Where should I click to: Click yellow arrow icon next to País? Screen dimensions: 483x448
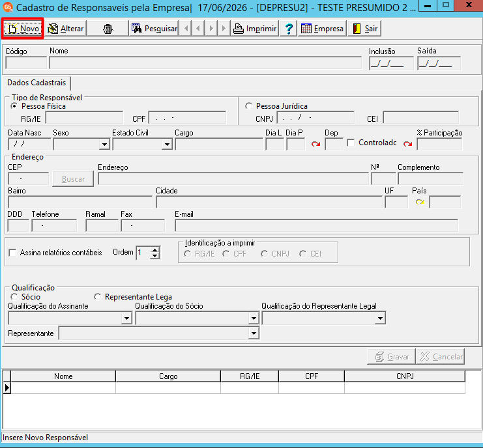click(420, 202)
